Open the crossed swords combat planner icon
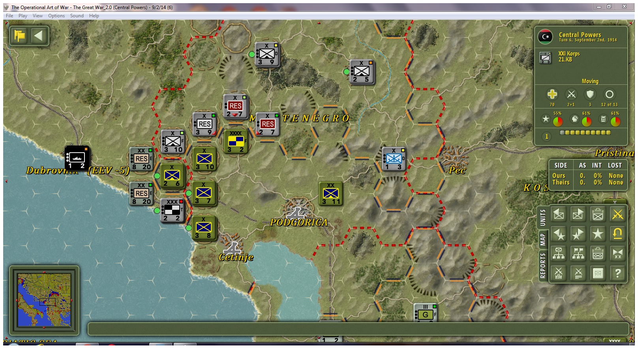Screen dimensions: 638x364 pos(559,273)
